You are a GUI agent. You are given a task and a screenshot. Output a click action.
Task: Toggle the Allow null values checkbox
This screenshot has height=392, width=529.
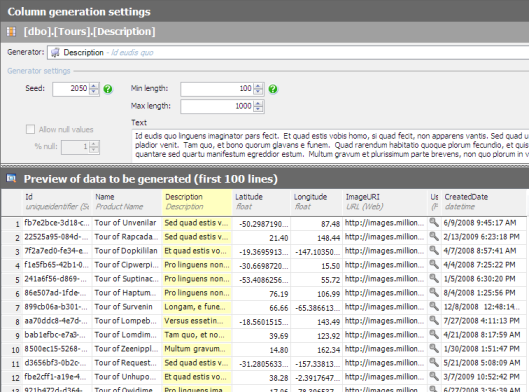[x=30, y=129]
